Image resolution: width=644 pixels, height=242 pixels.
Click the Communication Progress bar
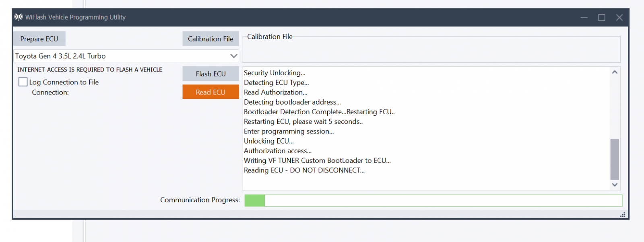pyautogui.click(x=433, y=201)
